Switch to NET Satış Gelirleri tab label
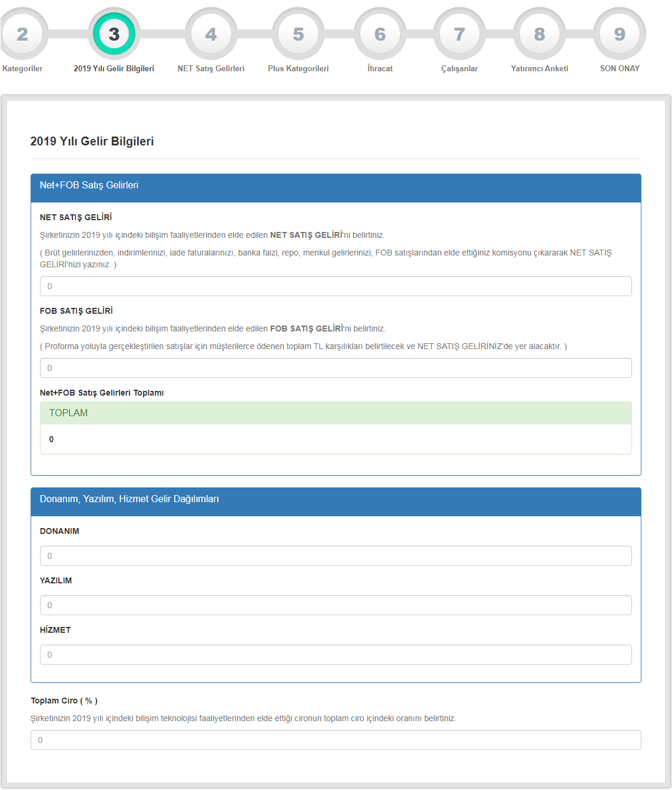672x790 pixels. click(x=211, y=68)
